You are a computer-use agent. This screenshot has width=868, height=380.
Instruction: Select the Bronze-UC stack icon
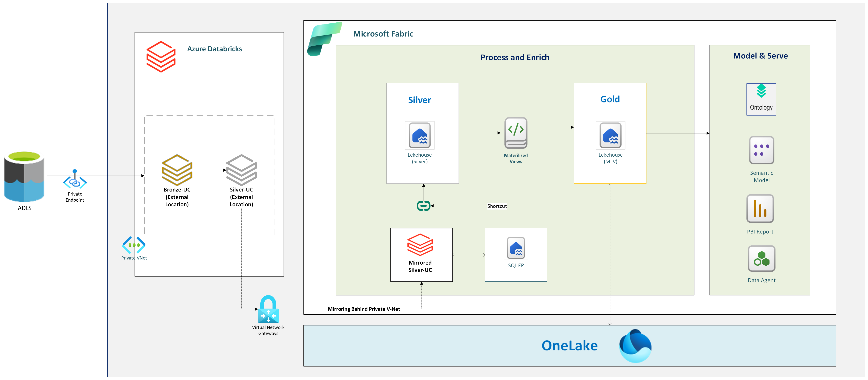(x=177, y=170)
